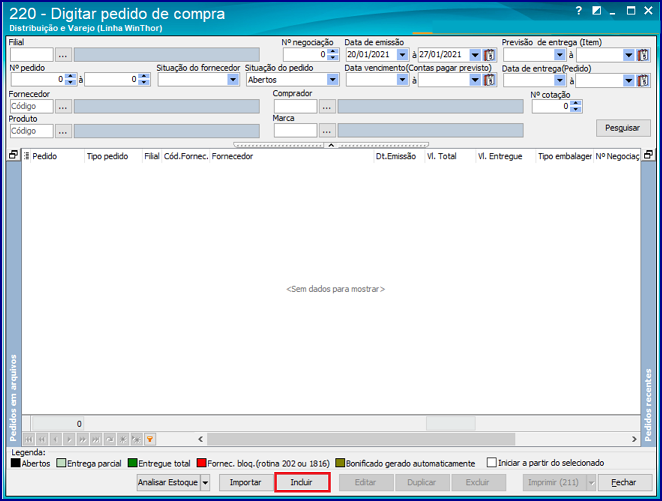The height and width of the screenshot is (501, 662).
Task: Open Comprador lookup ellipsis button
Action: 327,106
